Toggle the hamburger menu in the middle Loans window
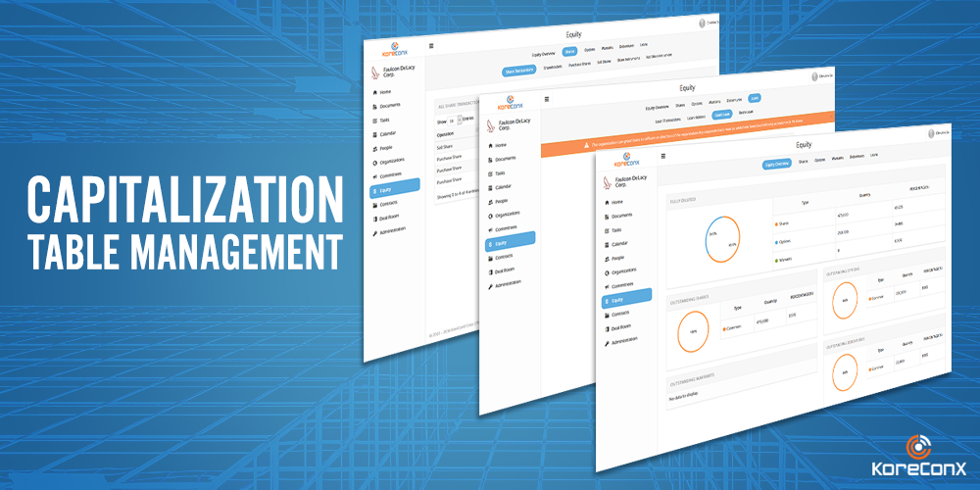Image resolution: width=980 pixels, height=490 pixels. coord(547,99)
